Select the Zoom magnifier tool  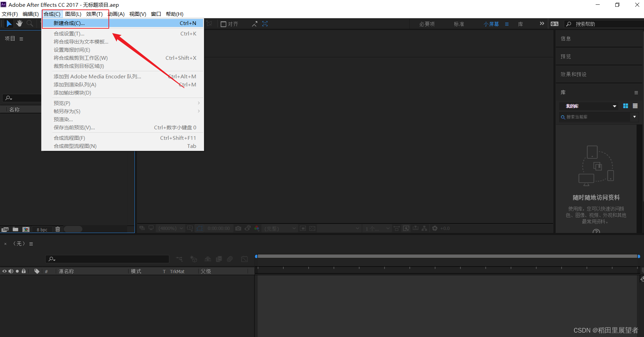coord(30,23)
